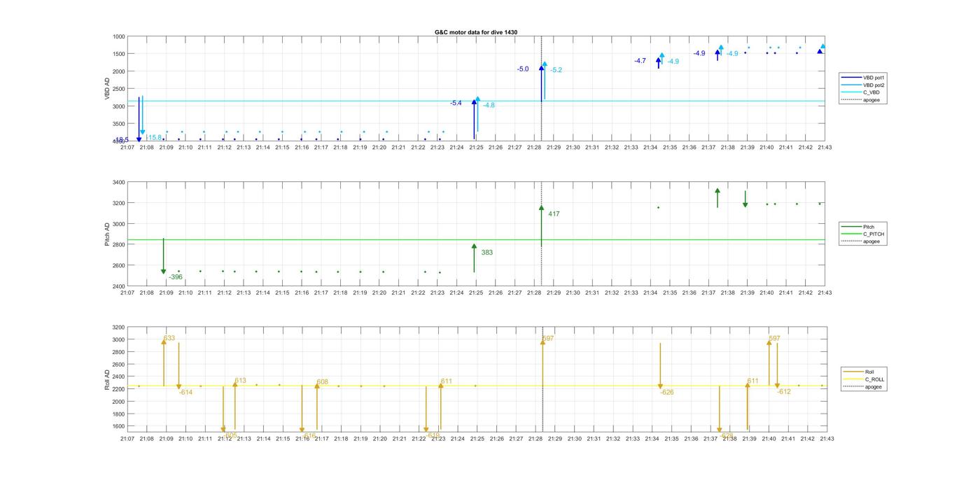980x485 pixels.
Task: Click the green Pitch legend line sample
Action: (x=852, y=227)
